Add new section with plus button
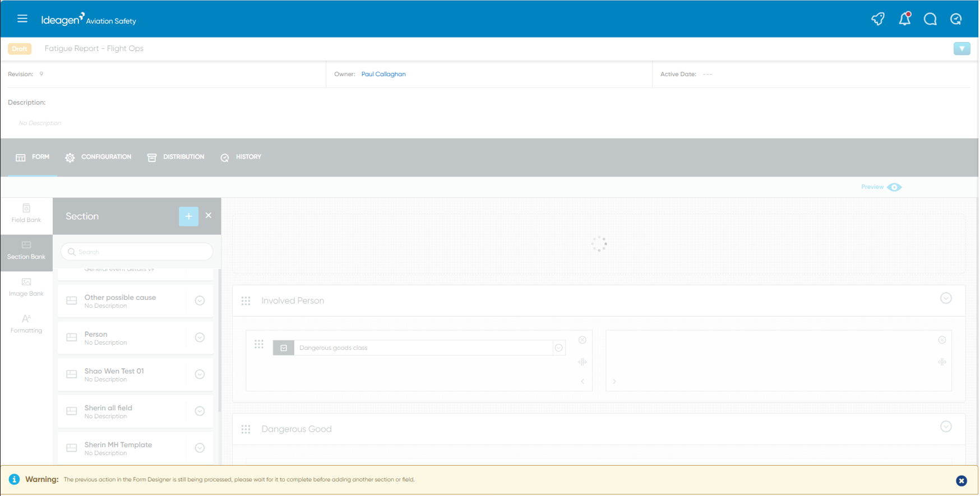The height and width of the screenshot is (496, 980). tap(189, 216)
